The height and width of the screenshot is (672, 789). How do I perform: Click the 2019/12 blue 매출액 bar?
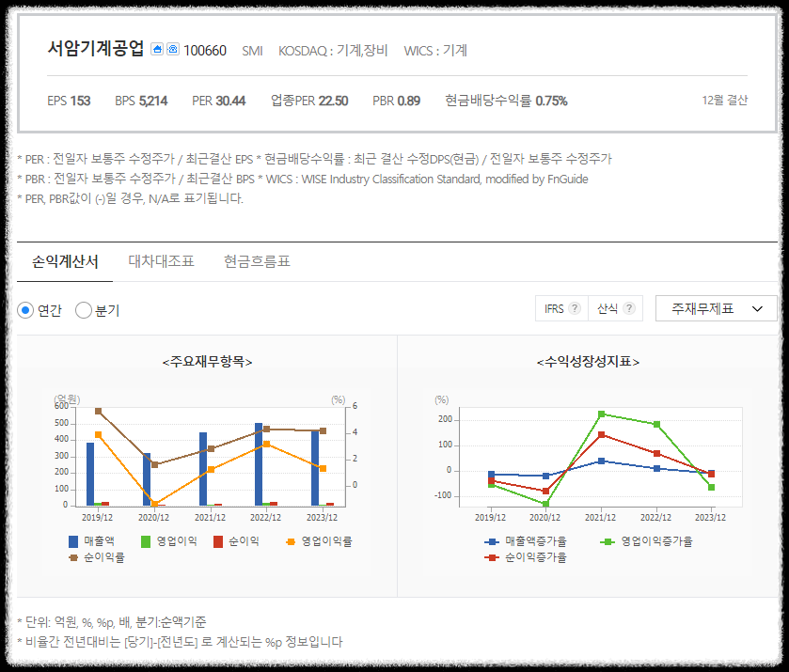click(x=90, y=474)
